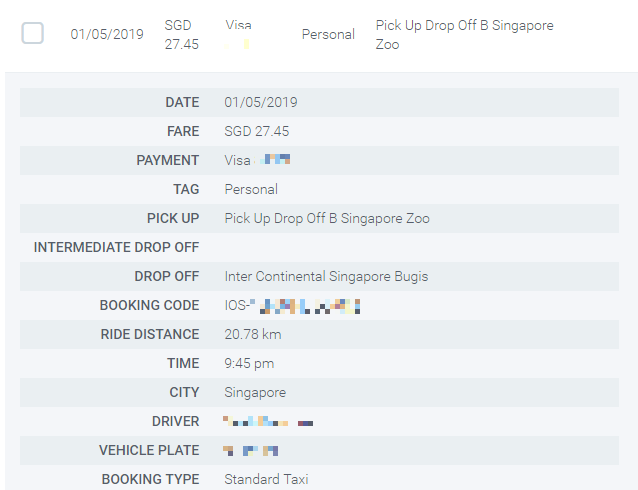Click the SGD 27.45 amount in the summary row

(179, 34)
